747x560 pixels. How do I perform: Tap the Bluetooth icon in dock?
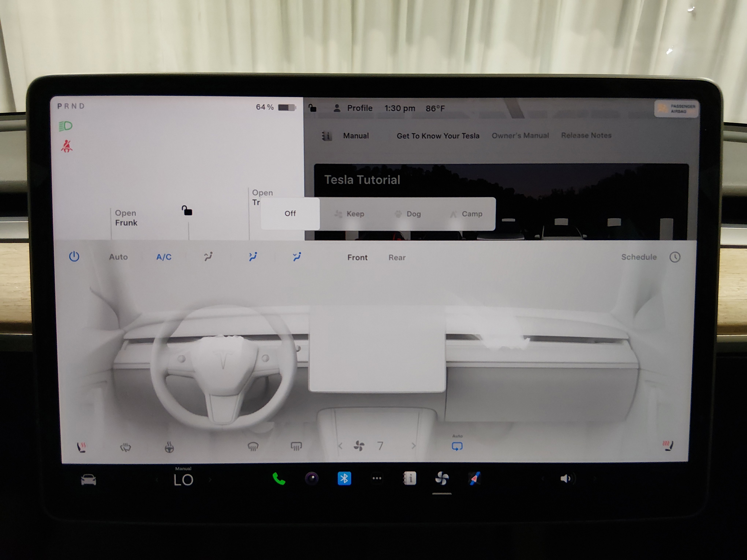pos(344,478)
